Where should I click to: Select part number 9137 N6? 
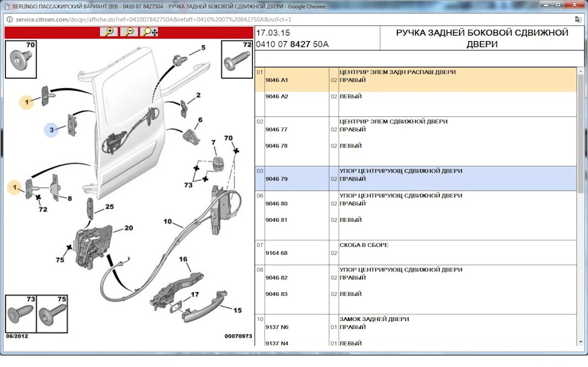click(x=277, y=327)
